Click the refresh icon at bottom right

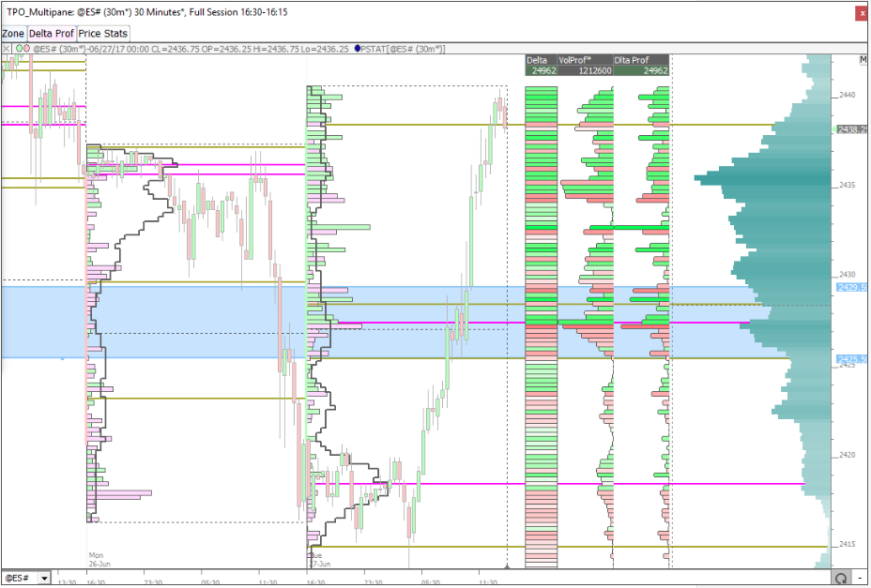point(842,579)
